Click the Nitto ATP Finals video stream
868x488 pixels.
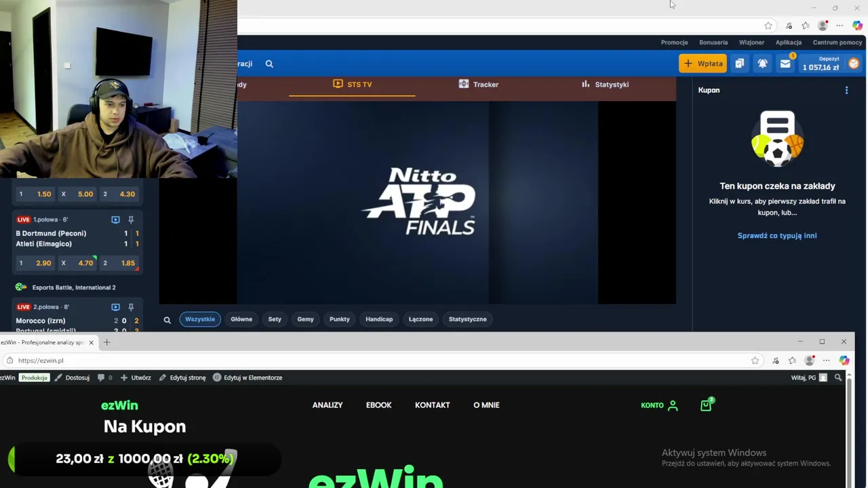[418, 202]
